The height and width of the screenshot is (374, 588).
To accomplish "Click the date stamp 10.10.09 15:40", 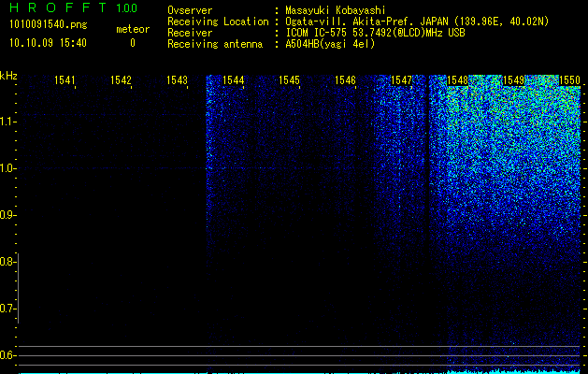I will tap(48, 43).
